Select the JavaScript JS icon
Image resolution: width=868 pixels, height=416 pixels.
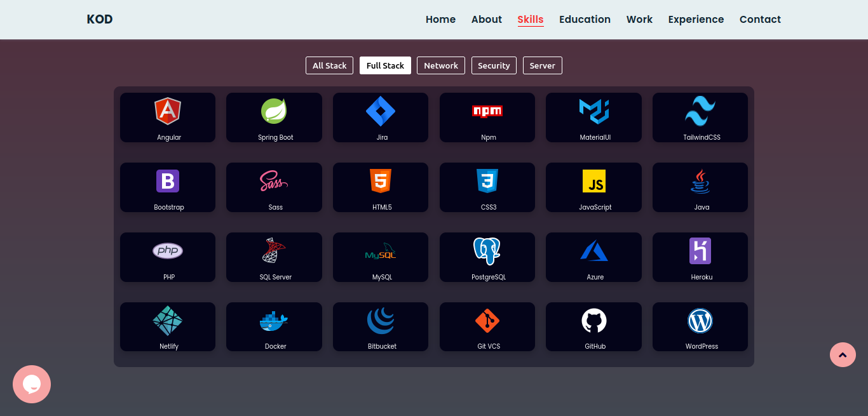[594, 181]
